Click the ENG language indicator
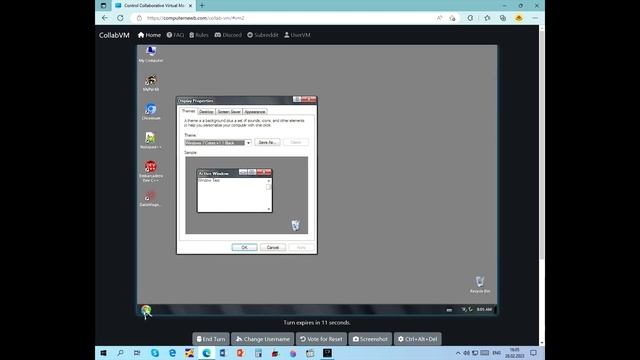 tap(496, 353)
